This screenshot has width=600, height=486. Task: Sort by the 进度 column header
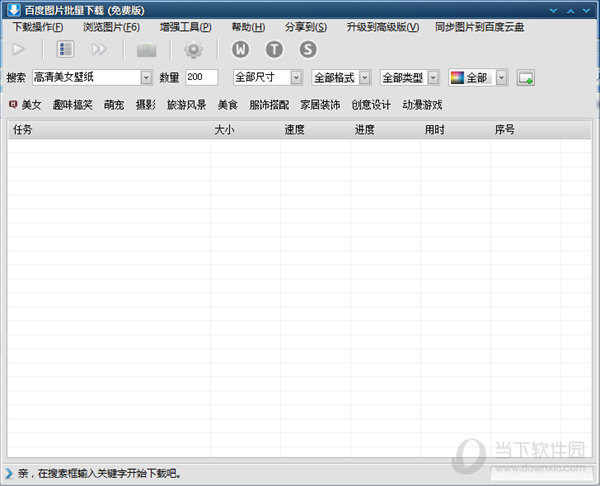(385, 130)
